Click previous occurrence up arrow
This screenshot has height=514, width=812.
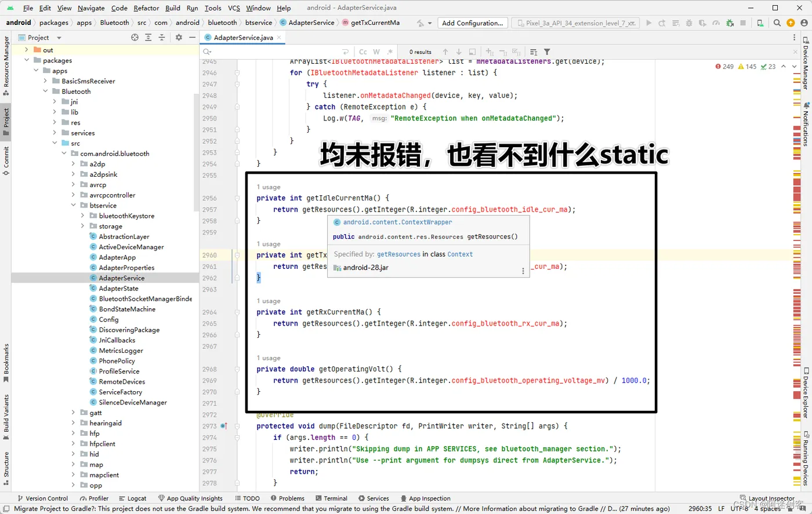pos(445,52)
